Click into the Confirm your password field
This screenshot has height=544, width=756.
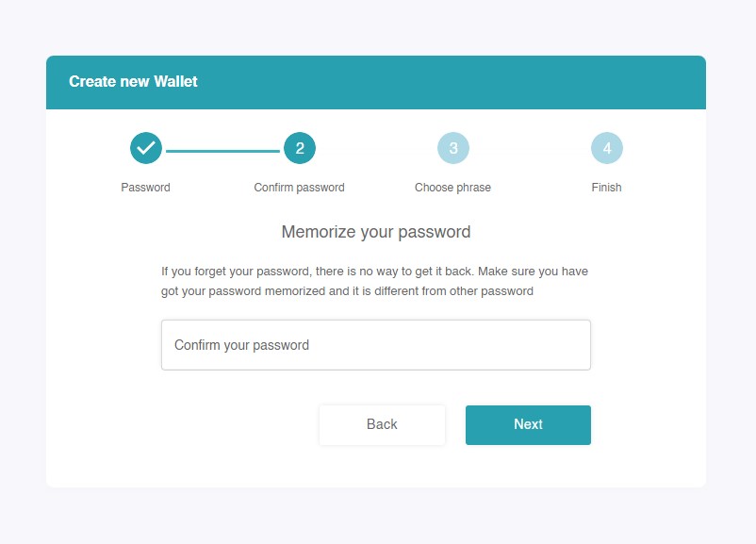[376, 345]
